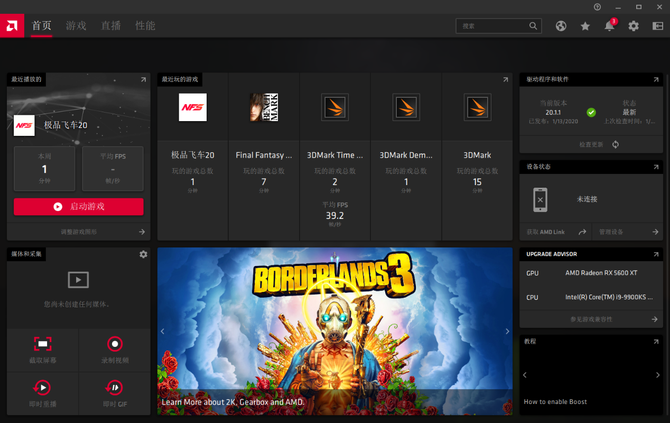Switch to 首页 home tab
The image size is (670, 423).
pos(41,26)
